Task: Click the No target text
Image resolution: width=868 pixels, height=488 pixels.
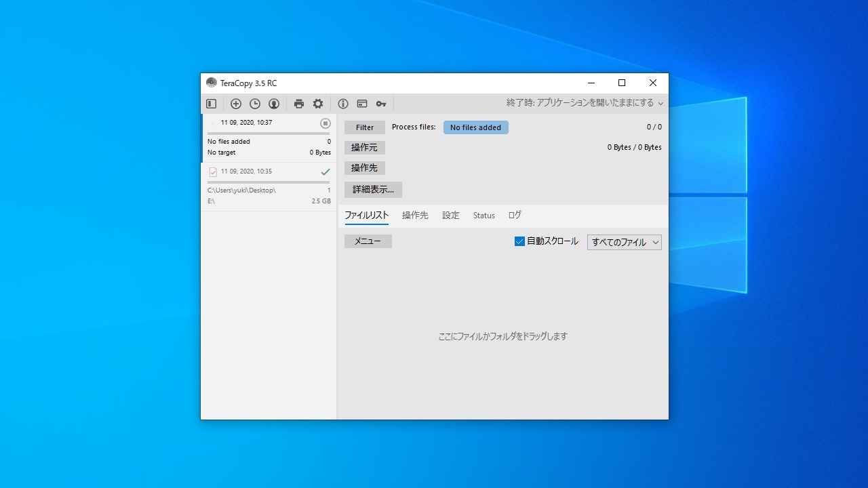Action: [x=222, y=152]
